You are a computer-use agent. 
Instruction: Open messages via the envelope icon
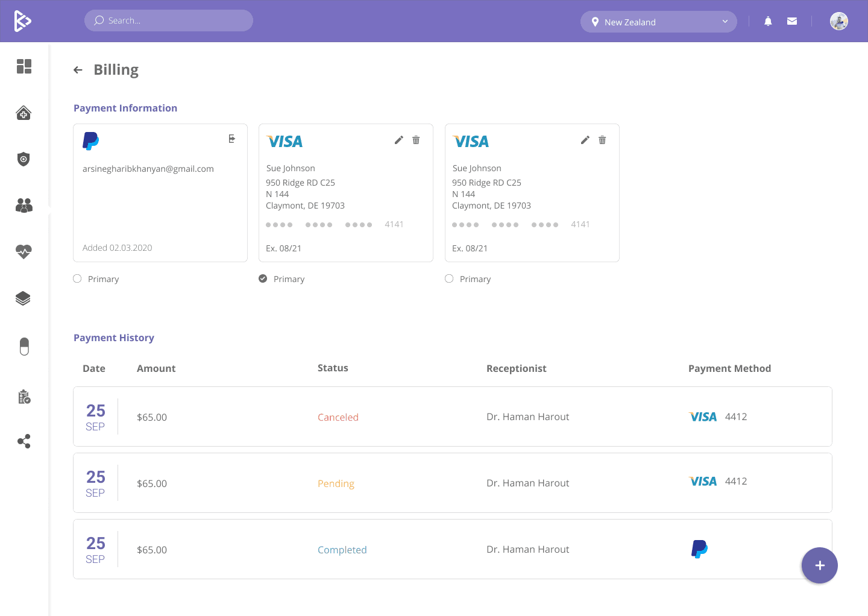[791, 20]
